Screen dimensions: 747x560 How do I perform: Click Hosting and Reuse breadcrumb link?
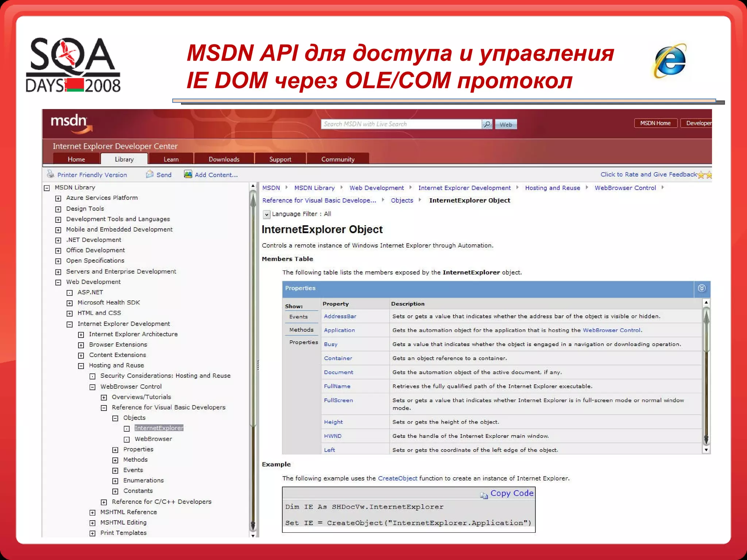coord(553,188)
